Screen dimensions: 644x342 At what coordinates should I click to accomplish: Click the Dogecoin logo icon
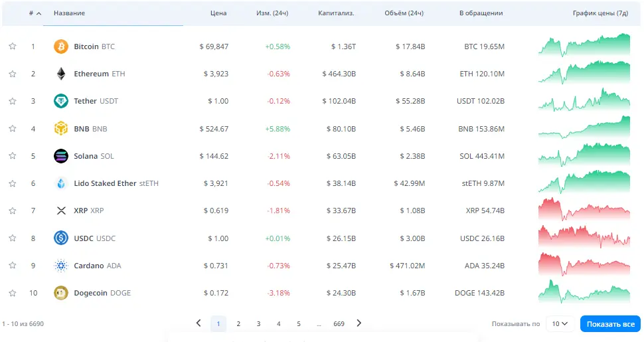[x=61, y=293]
